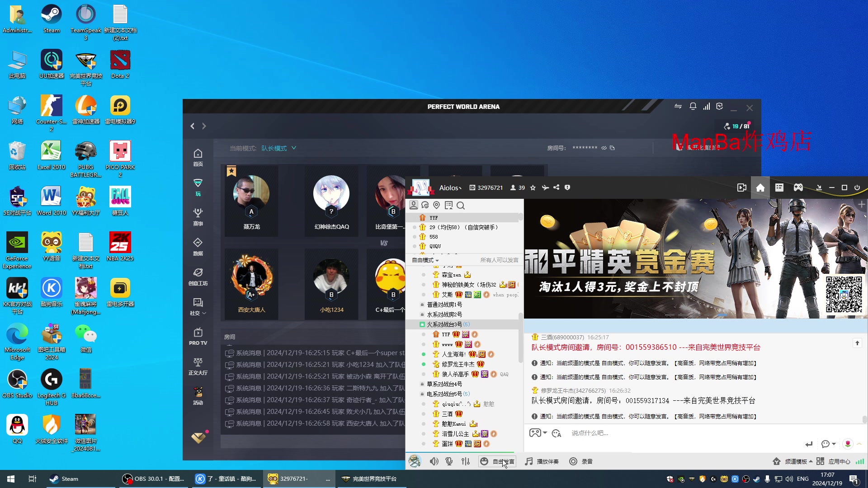Toggle room number visibility eye icon
868x488 pixels.
click(604, 148)
